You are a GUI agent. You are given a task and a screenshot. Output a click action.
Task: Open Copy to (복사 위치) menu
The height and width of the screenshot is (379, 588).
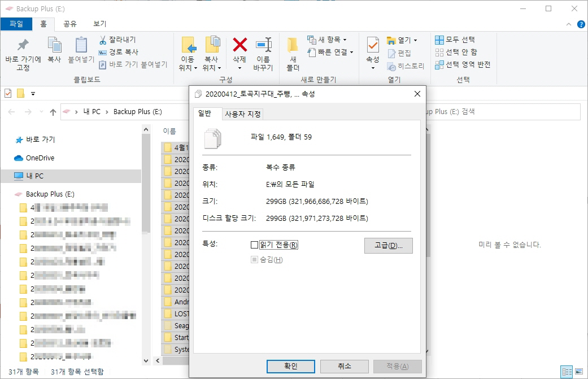pyautogui.click(x=212, y=54)
